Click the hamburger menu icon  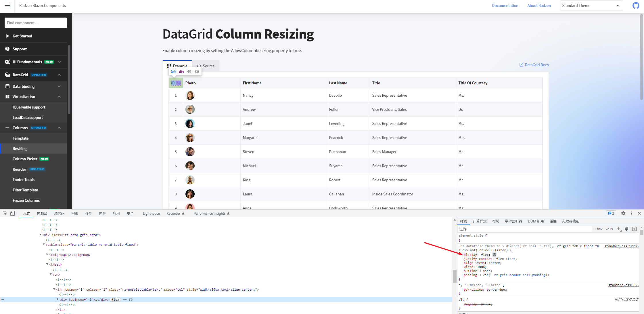(7, 5)
